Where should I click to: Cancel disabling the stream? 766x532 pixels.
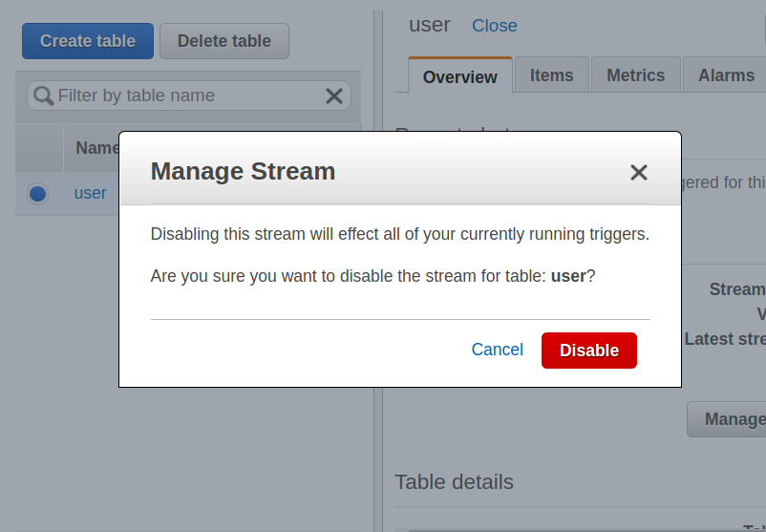[x=497, y=350]
